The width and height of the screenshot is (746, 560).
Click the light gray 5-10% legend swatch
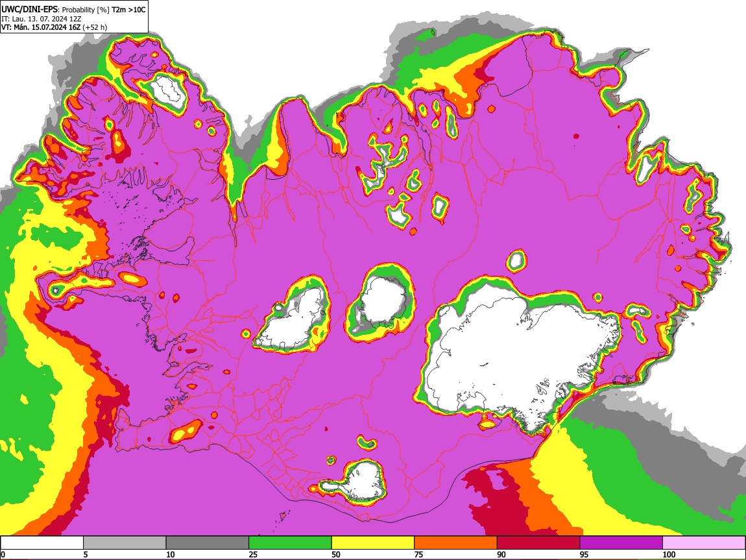125,543
